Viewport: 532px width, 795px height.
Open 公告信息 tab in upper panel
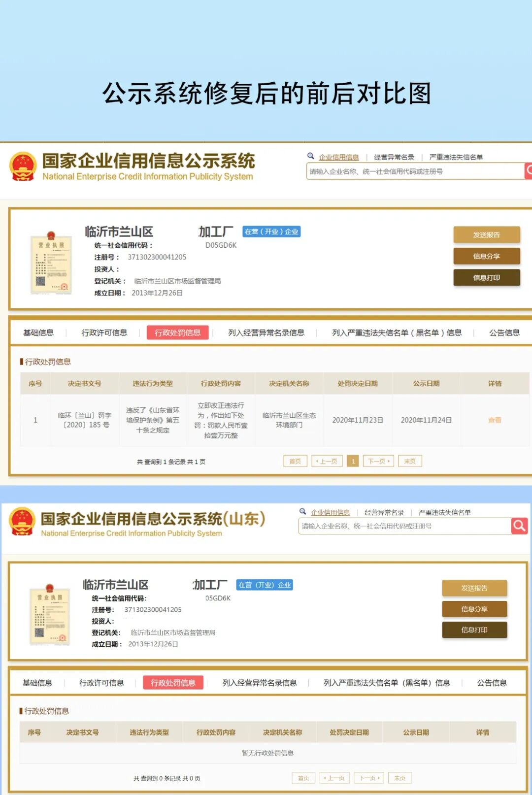pyautogui.click(x=504, y=333)
